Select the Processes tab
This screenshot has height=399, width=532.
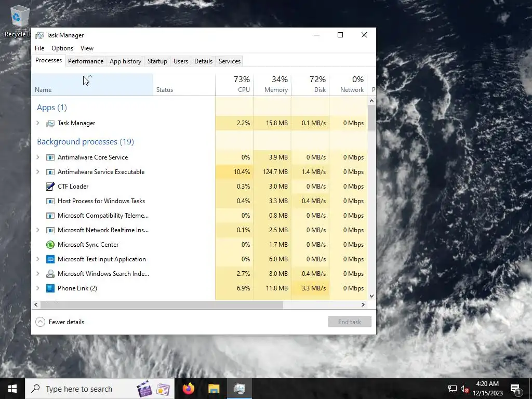(x=48, y=60)
